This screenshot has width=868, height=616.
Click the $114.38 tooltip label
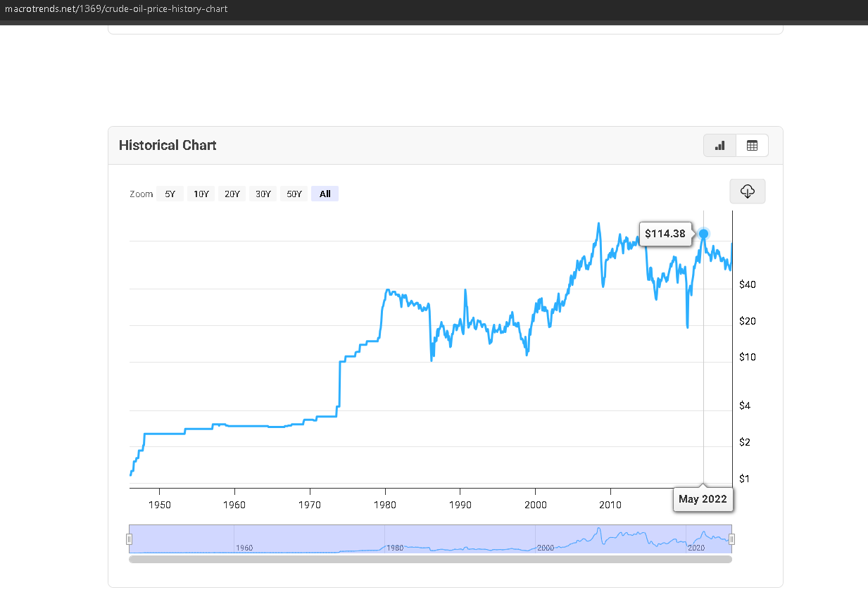coord(665,234)
